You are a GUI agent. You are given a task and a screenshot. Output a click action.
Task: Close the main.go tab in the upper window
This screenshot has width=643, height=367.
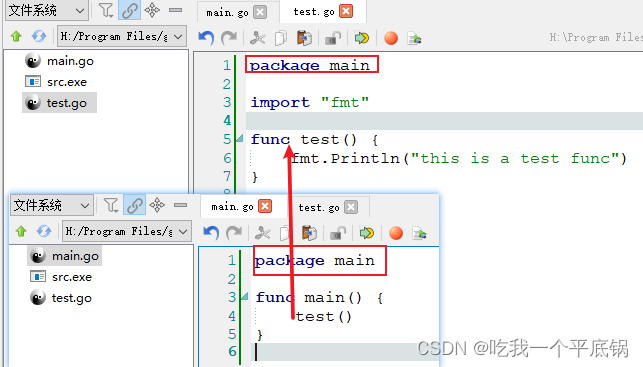tap(260, 12)
